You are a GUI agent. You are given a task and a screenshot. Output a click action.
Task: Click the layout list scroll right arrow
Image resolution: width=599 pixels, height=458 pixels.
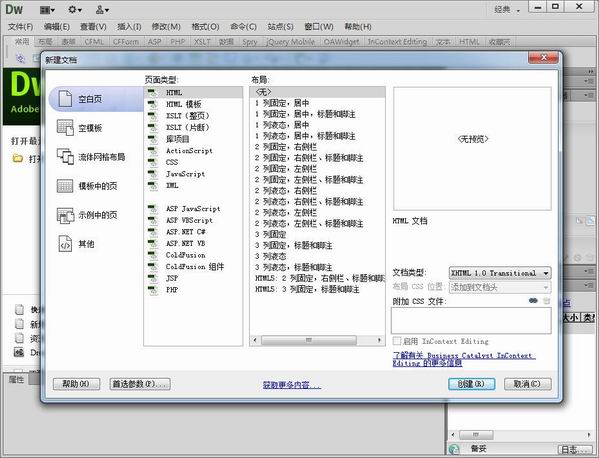[379, 340]
